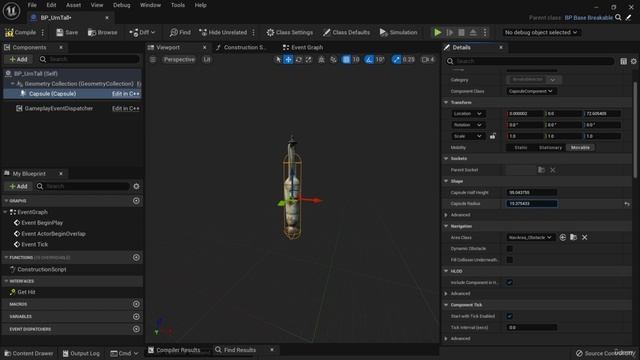640x360 pixels.
Task: Select the viewport select-mode arrow tool
Action: tap(278, 60)
